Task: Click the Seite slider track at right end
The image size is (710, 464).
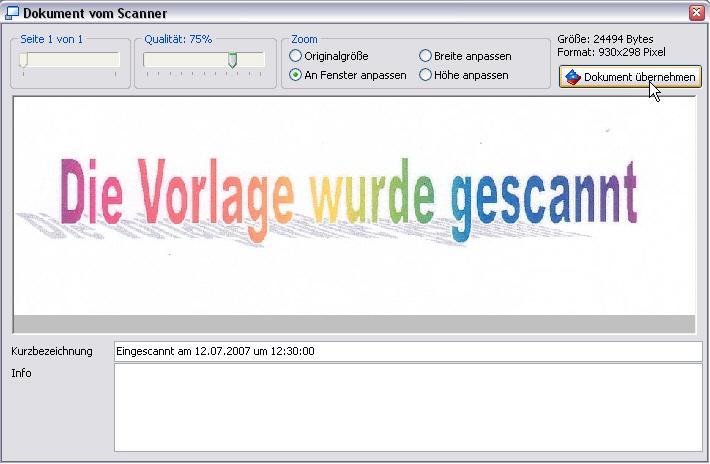Action: click(x=114, y=60)
